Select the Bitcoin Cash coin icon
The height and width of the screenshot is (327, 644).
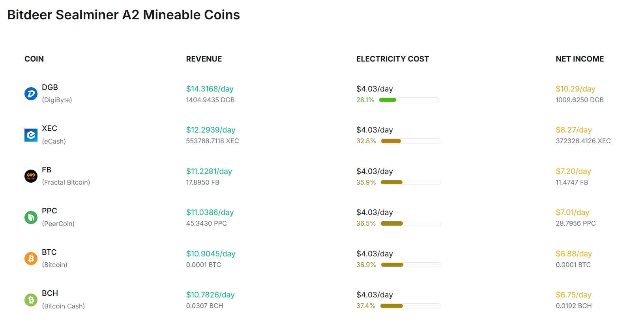tap(31, 300)
